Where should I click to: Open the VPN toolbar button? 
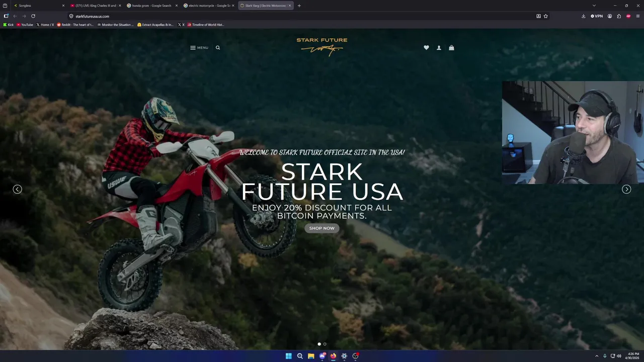pos(597,16)
